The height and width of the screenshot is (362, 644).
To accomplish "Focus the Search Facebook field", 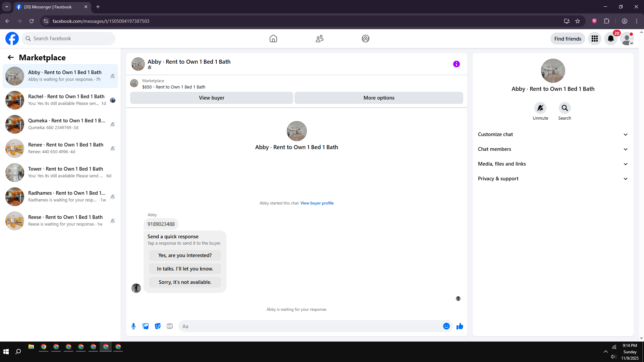I will pos(68,39).
